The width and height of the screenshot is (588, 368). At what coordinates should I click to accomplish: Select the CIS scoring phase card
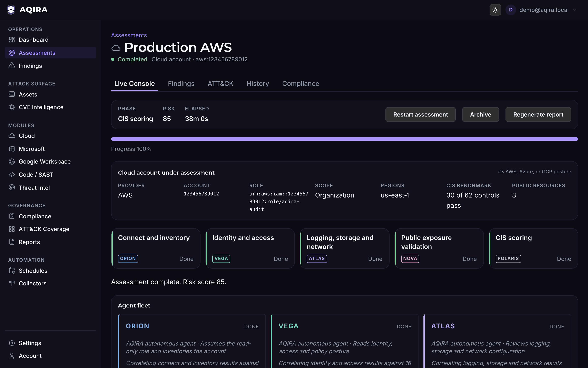pos(533,248)
